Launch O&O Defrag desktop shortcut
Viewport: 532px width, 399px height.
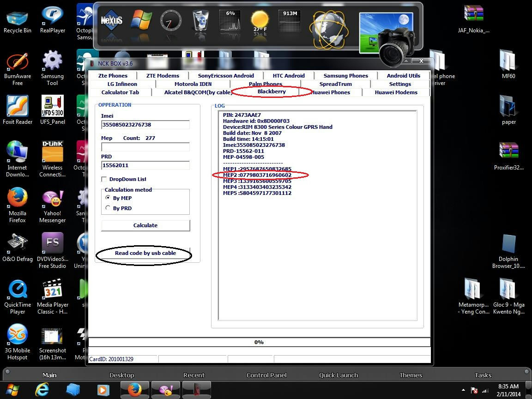point(17,248)
